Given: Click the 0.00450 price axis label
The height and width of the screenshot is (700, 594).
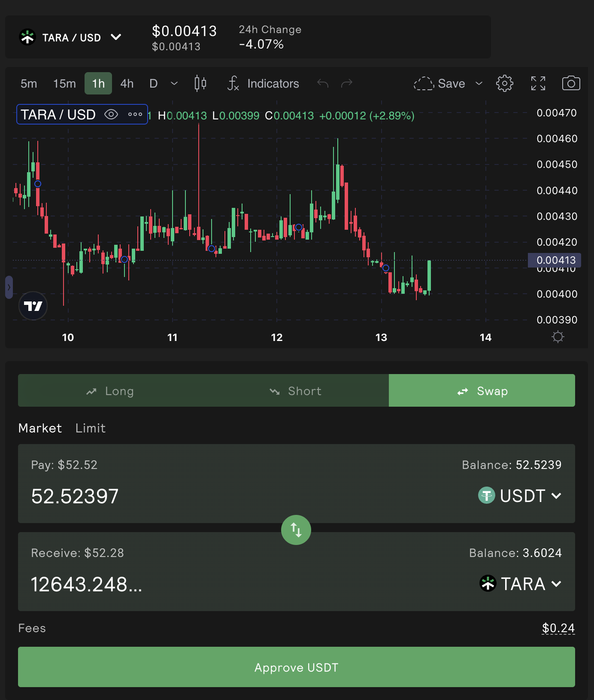Looking at the screenshot, I should click(557, 164).
